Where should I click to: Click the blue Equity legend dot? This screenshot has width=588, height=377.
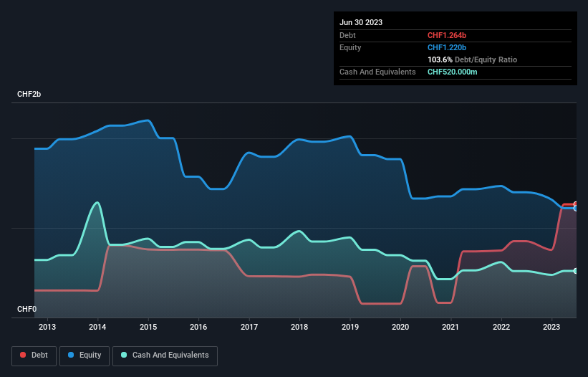pyautogui.click(x=71, y=355)
